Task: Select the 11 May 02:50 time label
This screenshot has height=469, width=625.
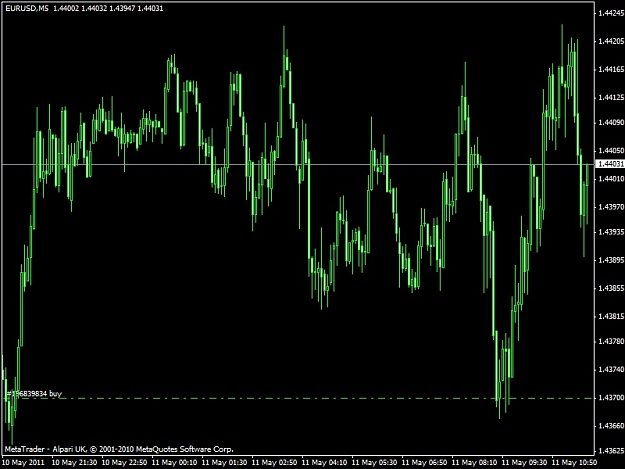Action: pos(274,462)
